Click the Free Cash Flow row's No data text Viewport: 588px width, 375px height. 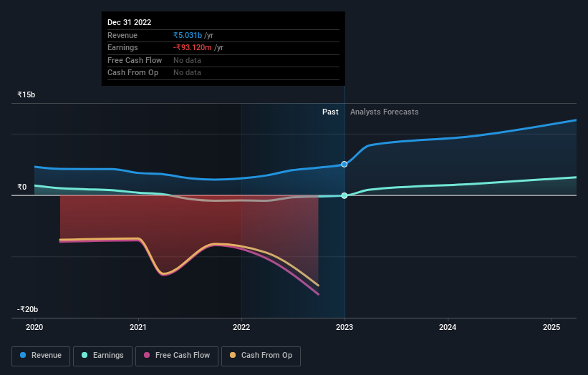(187, 60)
